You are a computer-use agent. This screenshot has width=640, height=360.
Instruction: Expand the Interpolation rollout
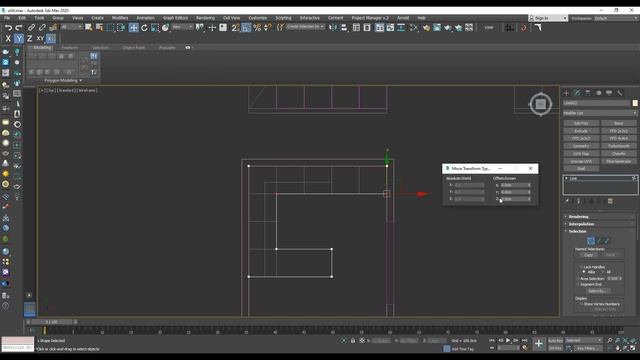pos(581,224)
